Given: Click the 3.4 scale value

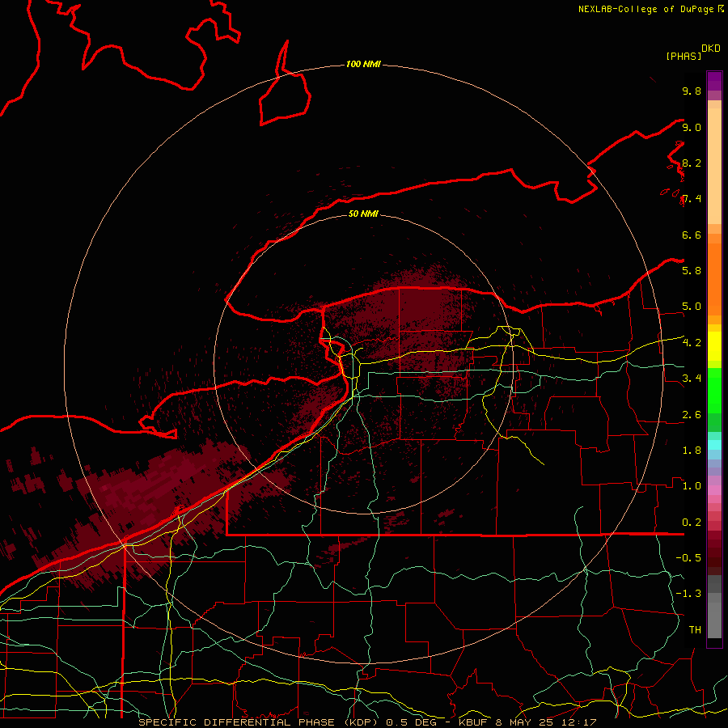Looking at the screenshot, I should 692,379.
